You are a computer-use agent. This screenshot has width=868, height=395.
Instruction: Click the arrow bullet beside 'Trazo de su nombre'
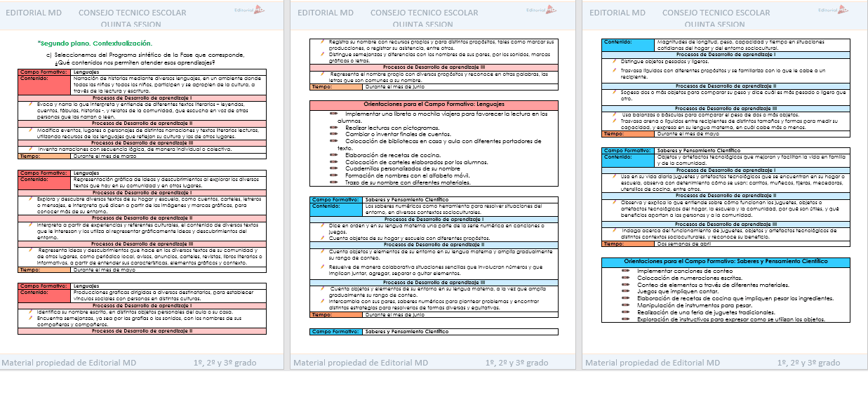pyautogui.click(x=334, y=182)
